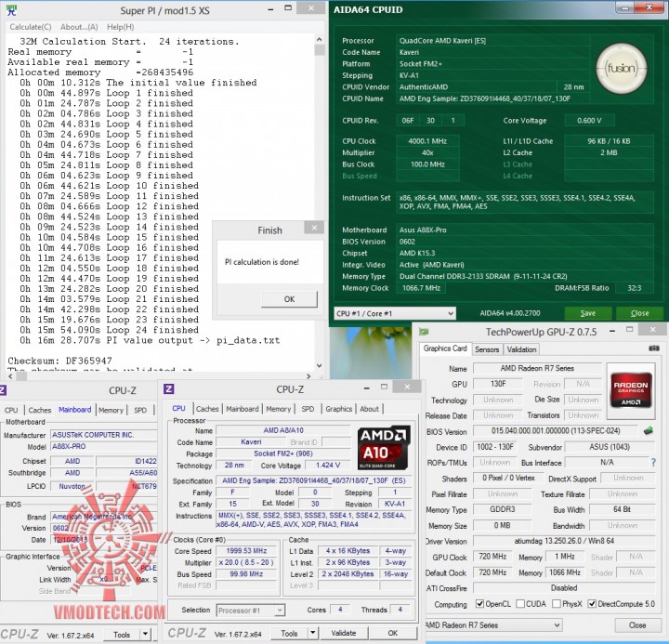669x644 pixels.
Task: Click the Save button in AIDA64 CPUID
Action: (588, 313)
